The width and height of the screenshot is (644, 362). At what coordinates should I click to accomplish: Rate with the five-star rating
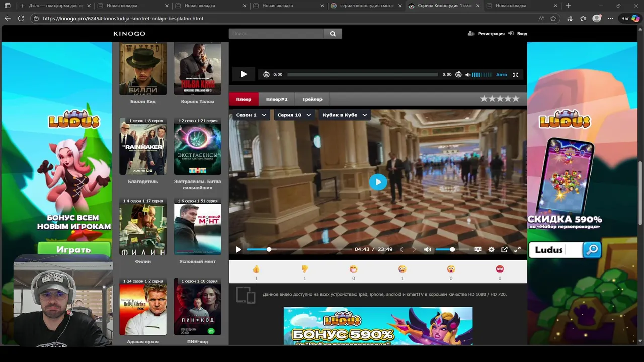click(x=499, y=99)
